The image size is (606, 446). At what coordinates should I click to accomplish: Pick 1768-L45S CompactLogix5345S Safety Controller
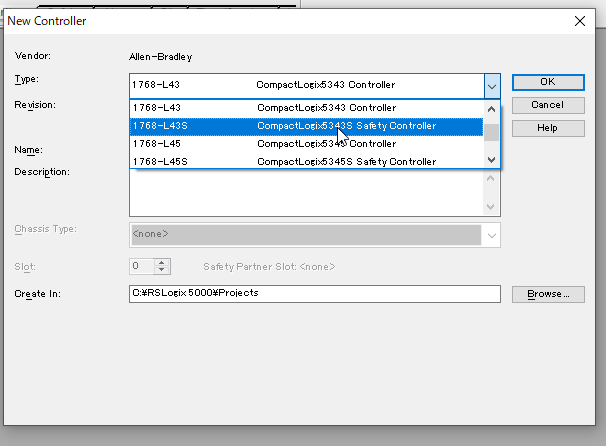pos(306,162)
